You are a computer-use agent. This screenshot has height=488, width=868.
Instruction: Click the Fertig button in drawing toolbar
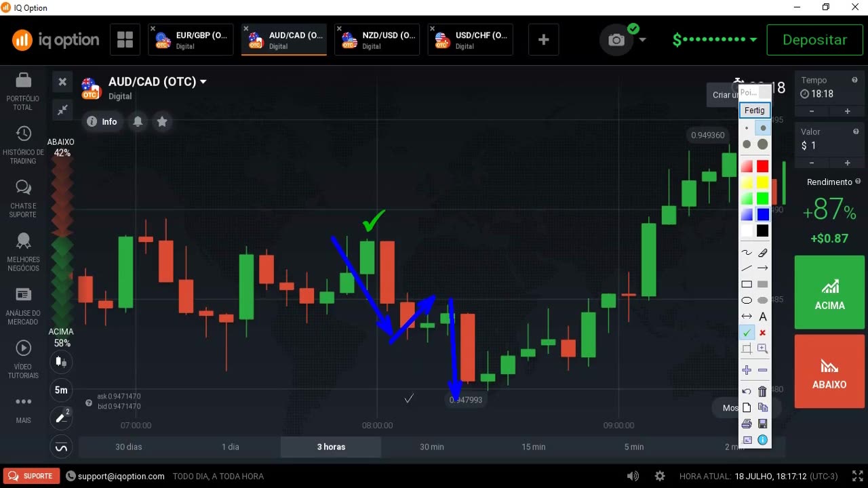tap(754, 110)
